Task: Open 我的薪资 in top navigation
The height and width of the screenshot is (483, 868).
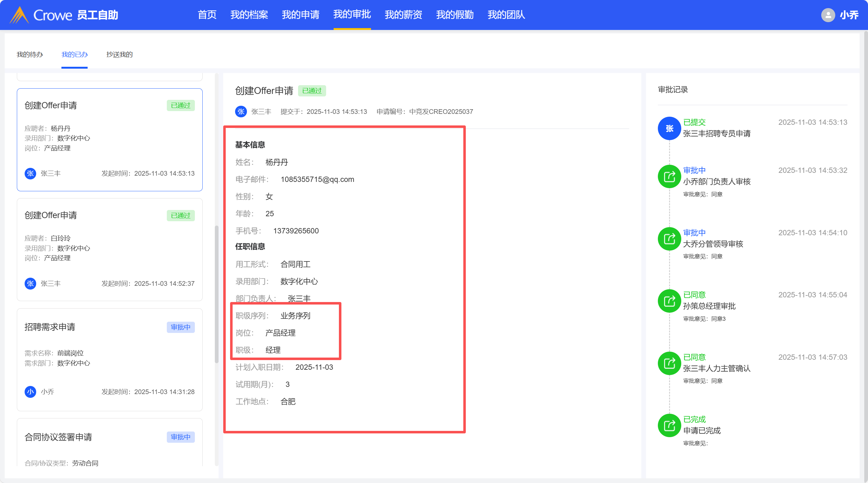Action: pos(403,15)
